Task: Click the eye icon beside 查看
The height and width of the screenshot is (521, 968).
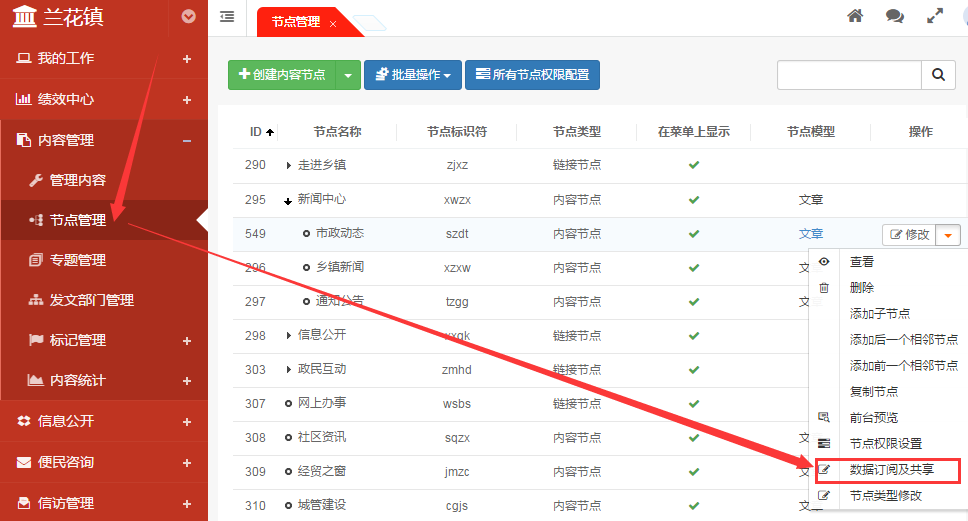Action: [x=824, y=262]
